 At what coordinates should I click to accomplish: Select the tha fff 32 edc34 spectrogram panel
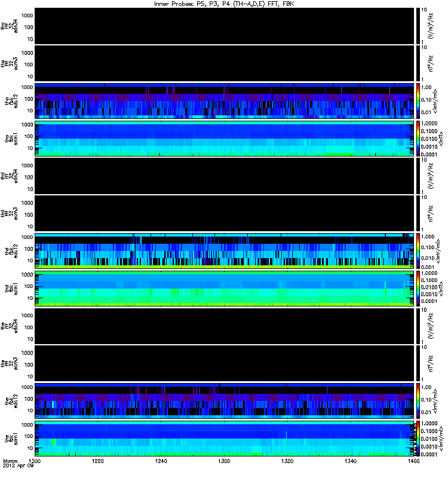(226, 26)
